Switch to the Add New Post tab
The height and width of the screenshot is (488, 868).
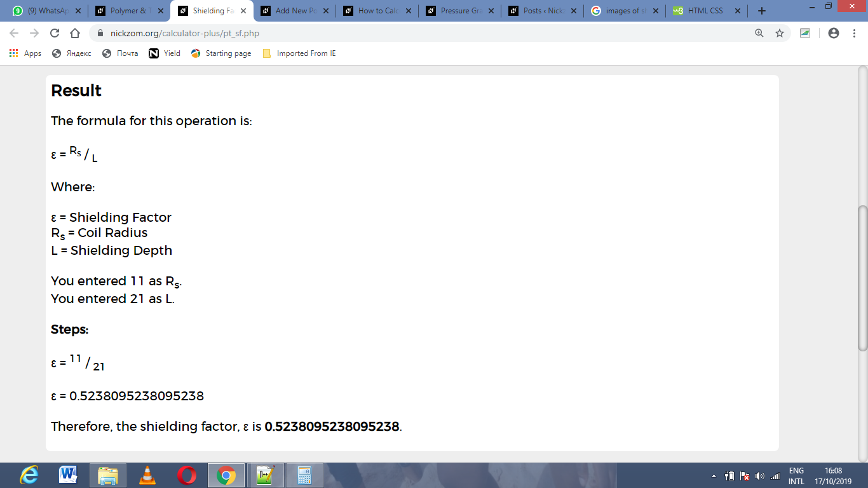294,11
